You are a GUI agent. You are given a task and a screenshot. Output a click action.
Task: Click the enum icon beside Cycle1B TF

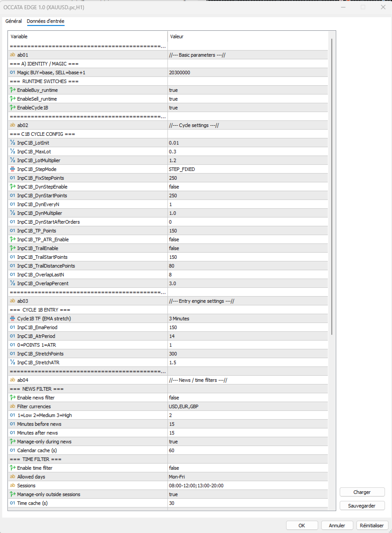tap(12, 319)
